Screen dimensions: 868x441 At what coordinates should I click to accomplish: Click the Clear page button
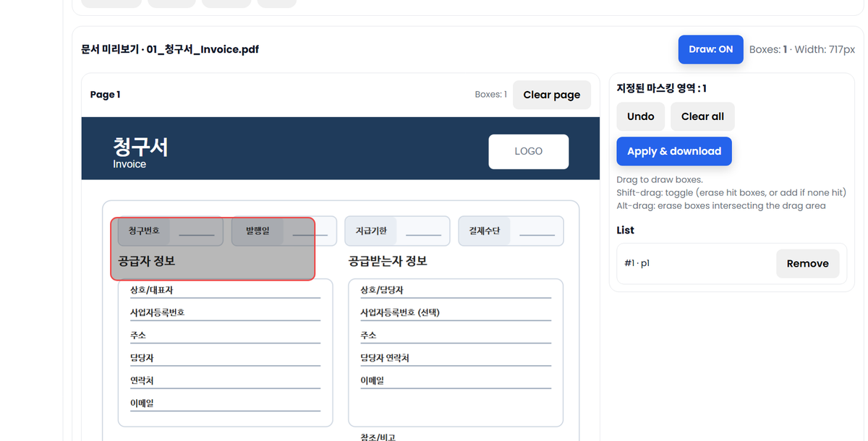coord(551,94)
